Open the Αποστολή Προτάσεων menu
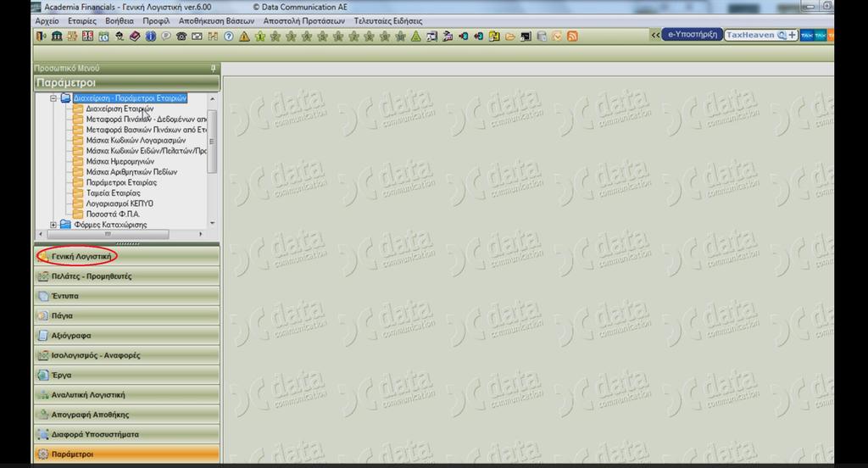This screenshot has height=468, width=868. click(x=304, y=21)
